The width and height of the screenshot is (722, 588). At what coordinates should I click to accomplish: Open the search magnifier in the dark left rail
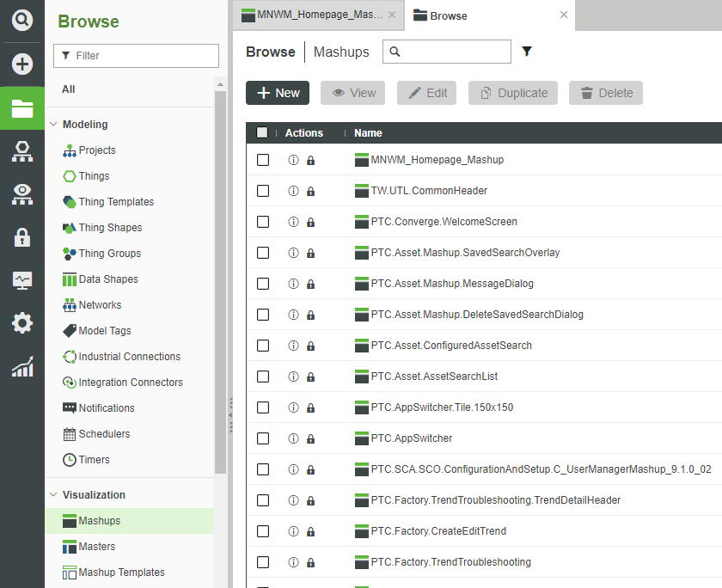(x=21, y=19)
